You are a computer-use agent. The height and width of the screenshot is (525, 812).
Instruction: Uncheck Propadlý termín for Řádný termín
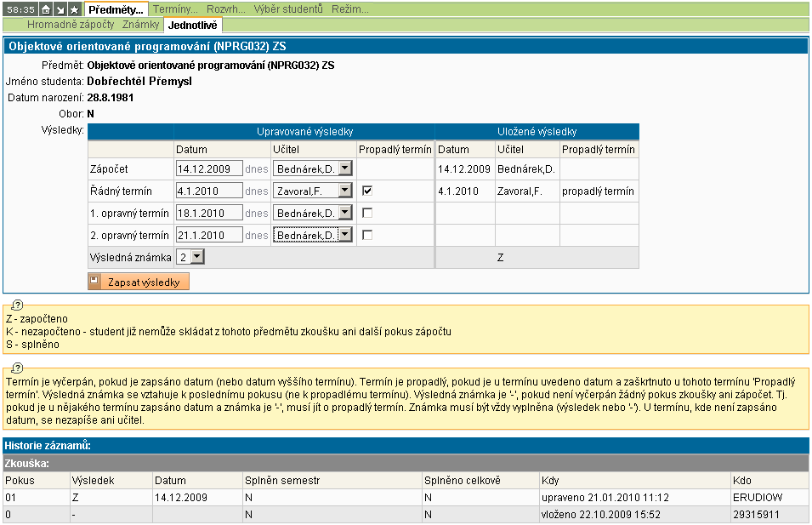tap(367, 191)
